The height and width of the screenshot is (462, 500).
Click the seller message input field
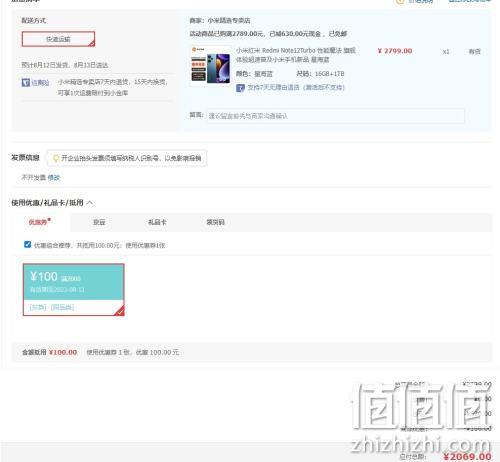point(335,116)
